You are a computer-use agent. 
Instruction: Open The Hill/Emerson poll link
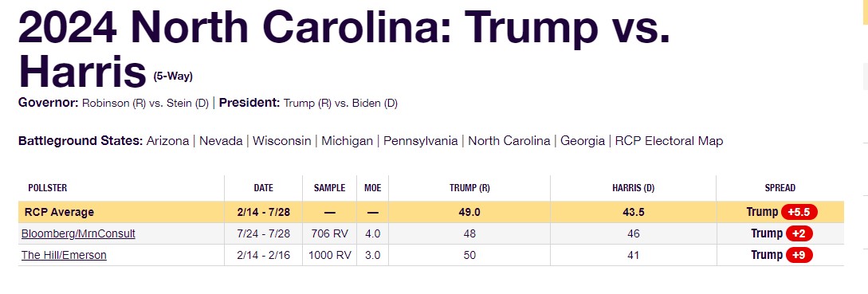[x=64, y=255]
